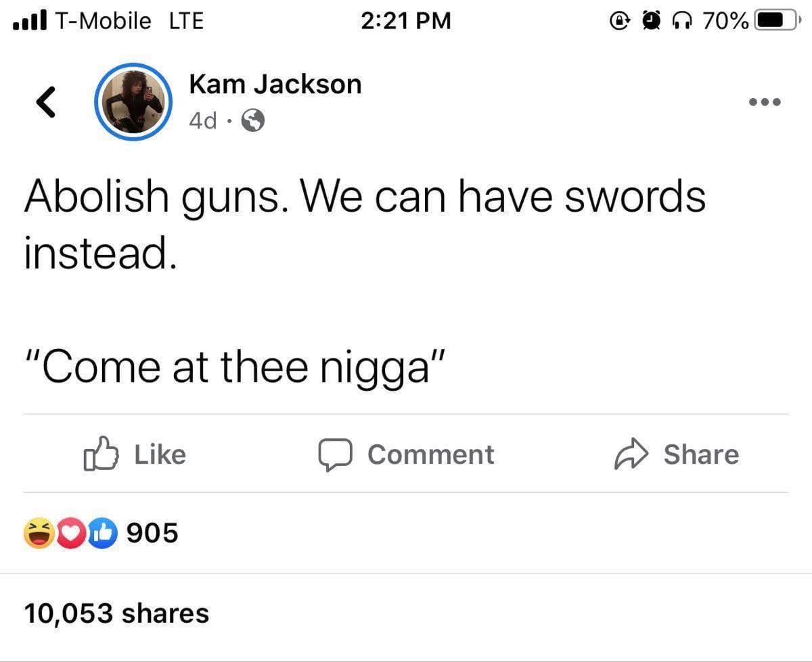Tap the comment speech bubble icon
The image size is (812, 662).
coord(336,455)
